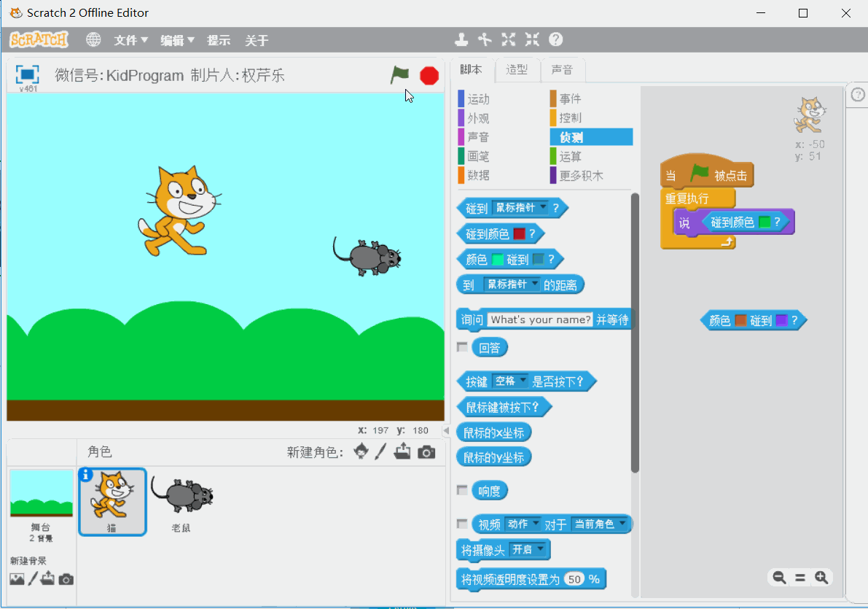Open the 当前角色 dropdown in video block

[600, 524]
